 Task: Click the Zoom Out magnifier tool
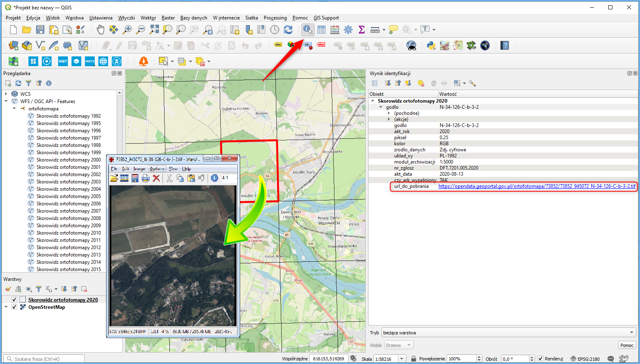point(141,30)
